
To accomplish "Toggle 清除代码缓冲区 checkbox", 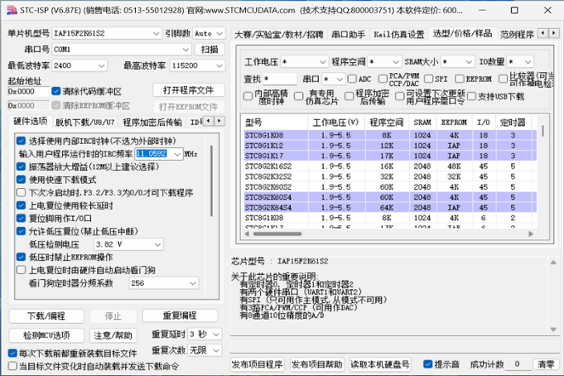I will point(56,91).
